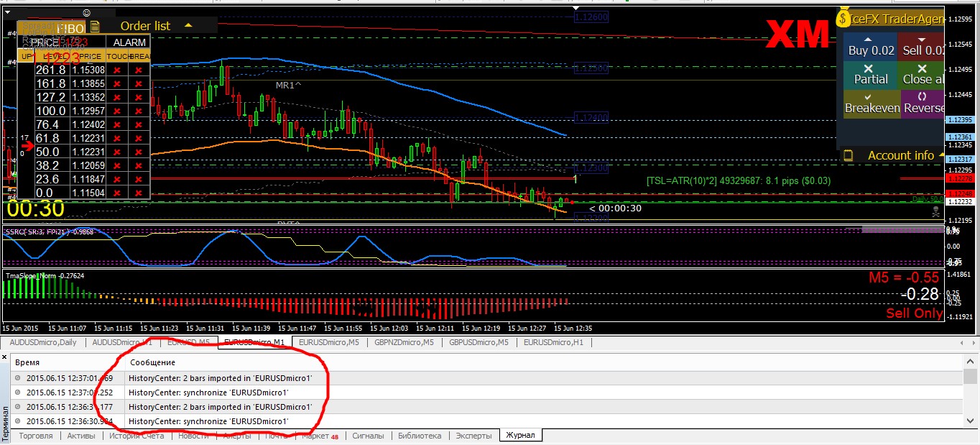The height and width of the screenshot is (445, 980).
Task: Select Fibo price 1.15308
Action: pos(88,70)
